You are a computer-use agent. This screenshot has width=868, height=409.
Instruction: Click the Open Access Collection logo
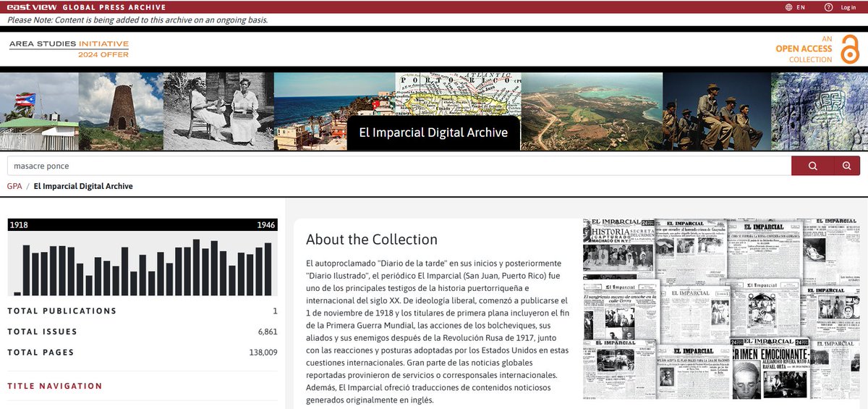coord(817,49)
